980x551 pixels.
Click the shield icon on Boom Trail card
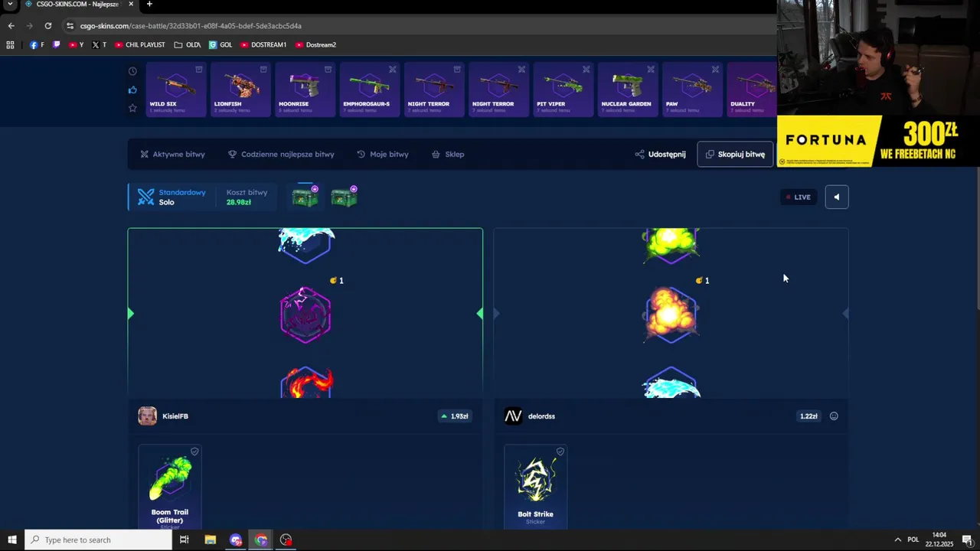pyautogui.click(x=194, y=452)
